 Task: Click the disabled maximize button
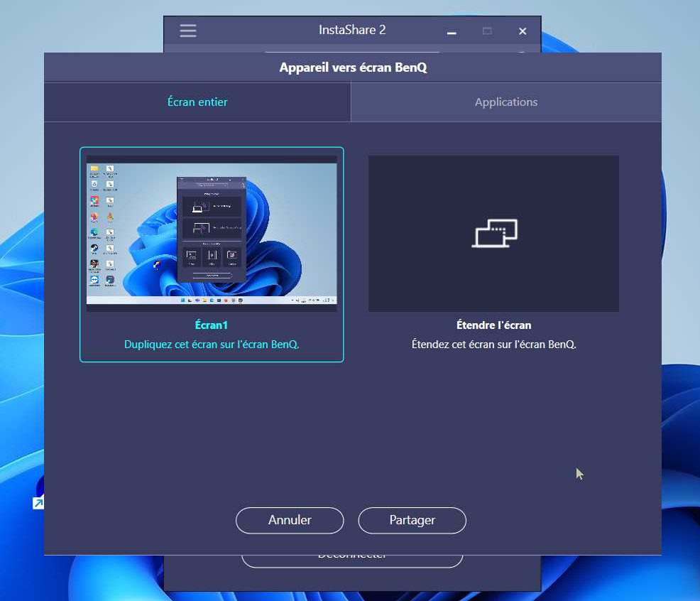(x=487, y=31)
